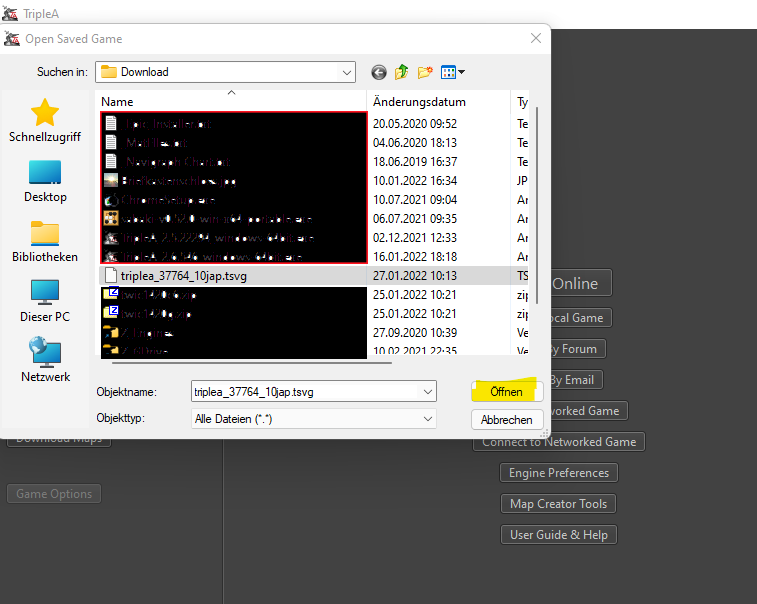Open Netzwerk location in the sidebar
Screen dimensions: 757x604
[x=46, y=361]
